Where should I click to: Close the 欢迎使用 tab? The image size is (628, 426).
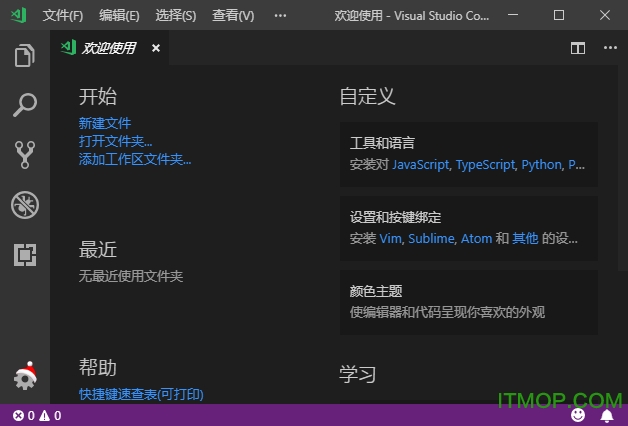(x=156, y=48)
